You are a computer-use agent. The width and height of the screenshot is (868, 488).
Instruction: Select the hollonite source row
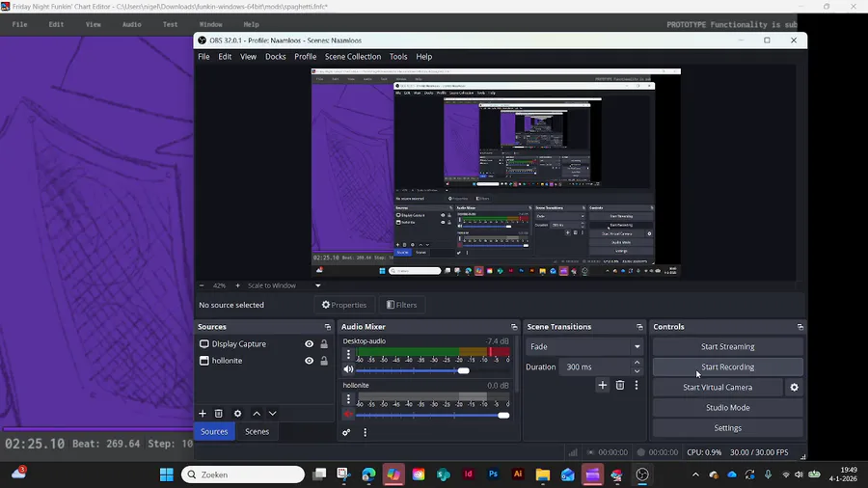[263, 361]
